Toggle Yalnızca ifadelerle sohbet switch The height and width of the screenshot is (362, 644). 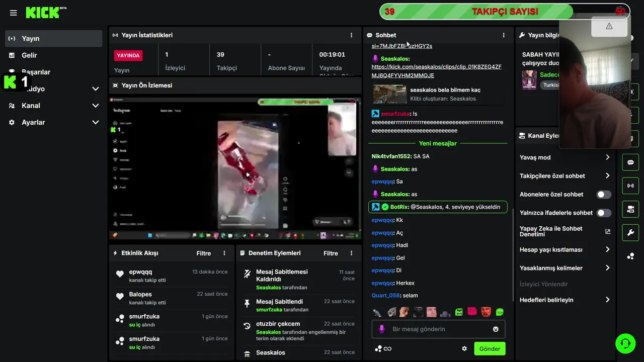pos(604,213)
